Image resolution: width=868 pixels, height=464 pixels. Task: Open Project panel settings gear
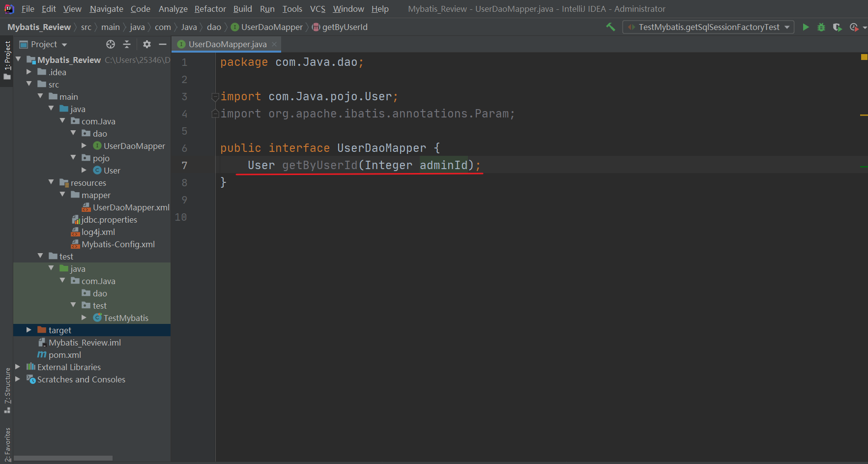tap(146, 44)
